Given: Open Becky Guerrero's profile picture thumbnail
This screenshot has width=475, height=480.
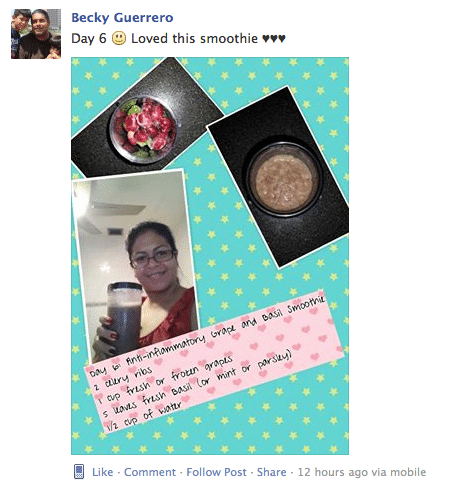Looking at the screenshot, I should [36, 34].
